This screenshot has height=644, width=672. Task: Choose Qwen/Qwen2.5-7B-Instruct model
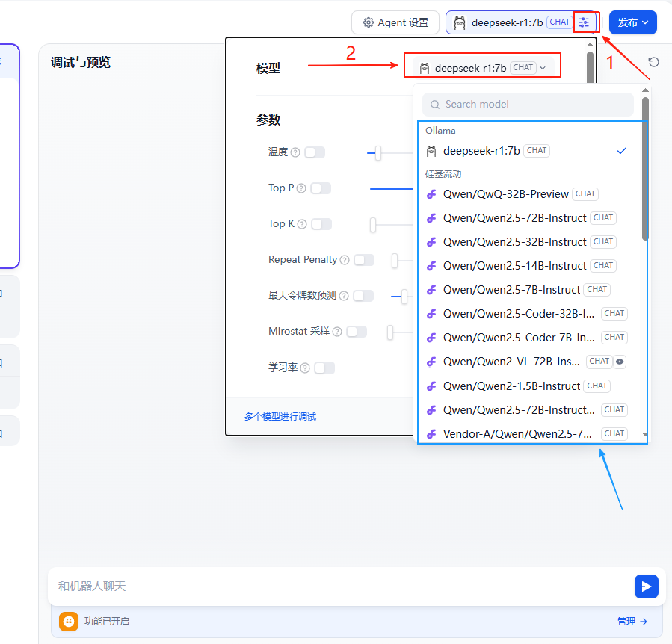(x=511, y=290)
